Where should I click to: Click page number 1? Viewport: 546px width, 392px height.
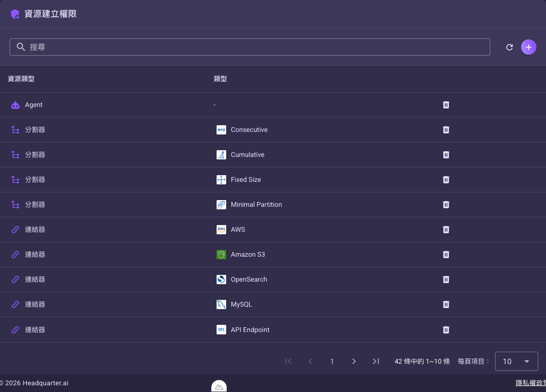click(332, 362)
